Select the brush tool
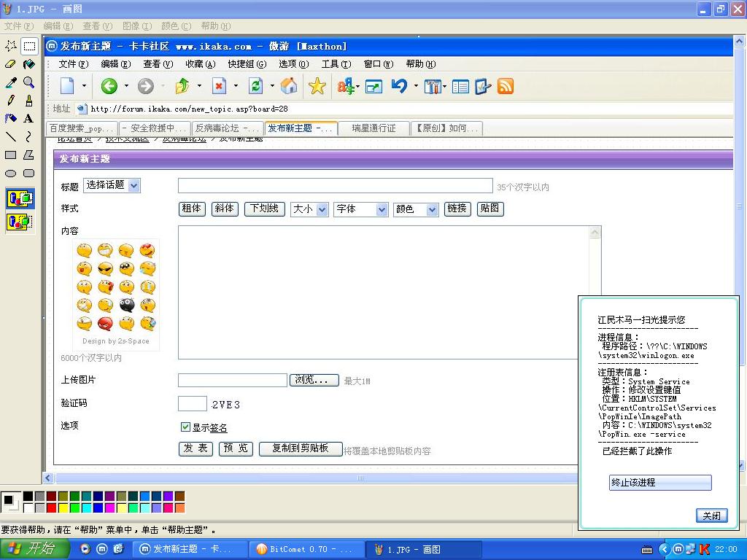Screen dimensions: 747x560 (29, 101)
